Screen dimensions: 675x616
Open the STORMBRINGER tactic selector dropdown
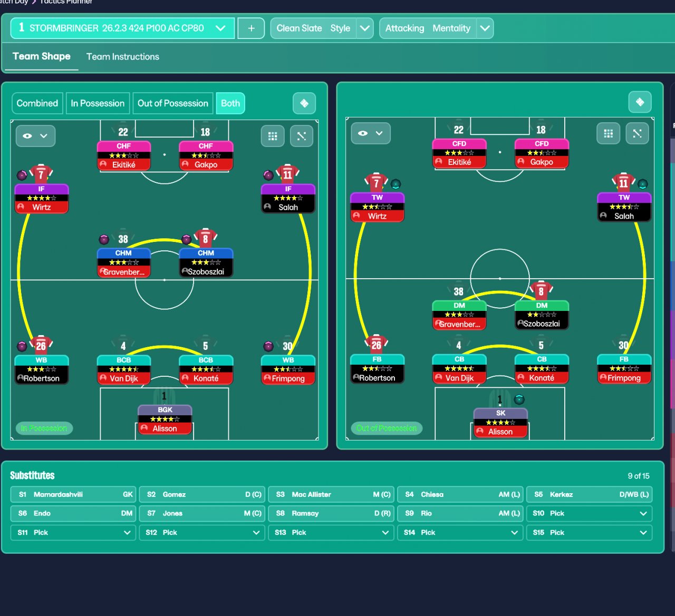pyautogui.click(x=122, y=28)
